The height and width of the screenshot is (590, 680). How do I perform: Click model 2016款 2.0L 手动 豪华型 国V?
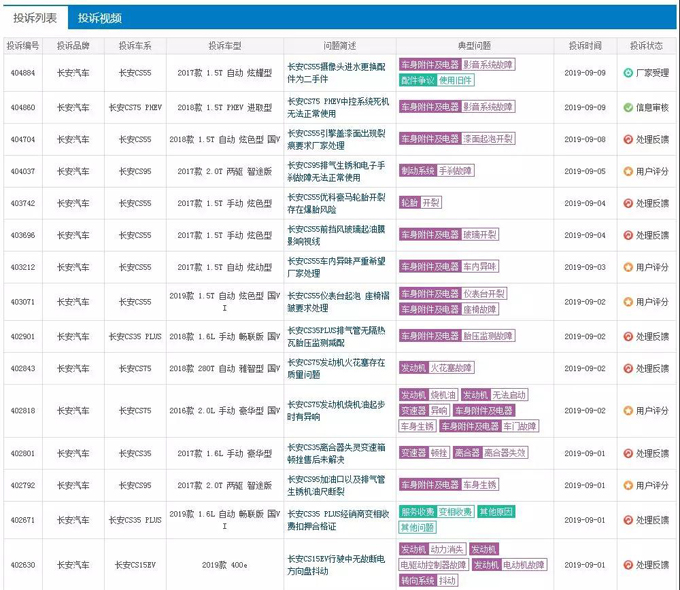tap(225, 410)
